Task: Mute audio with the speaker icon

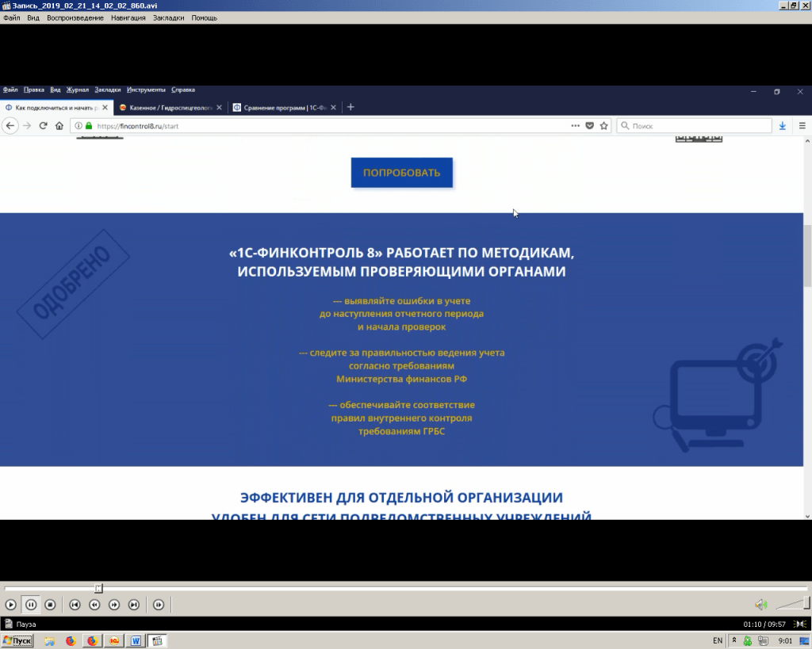Action: 760,605
